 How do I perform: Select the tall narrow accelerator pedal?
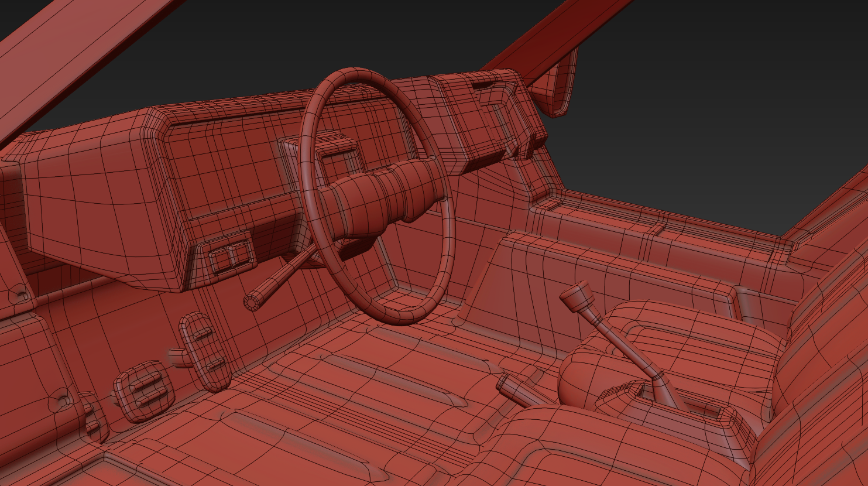[x=205, y=351]
